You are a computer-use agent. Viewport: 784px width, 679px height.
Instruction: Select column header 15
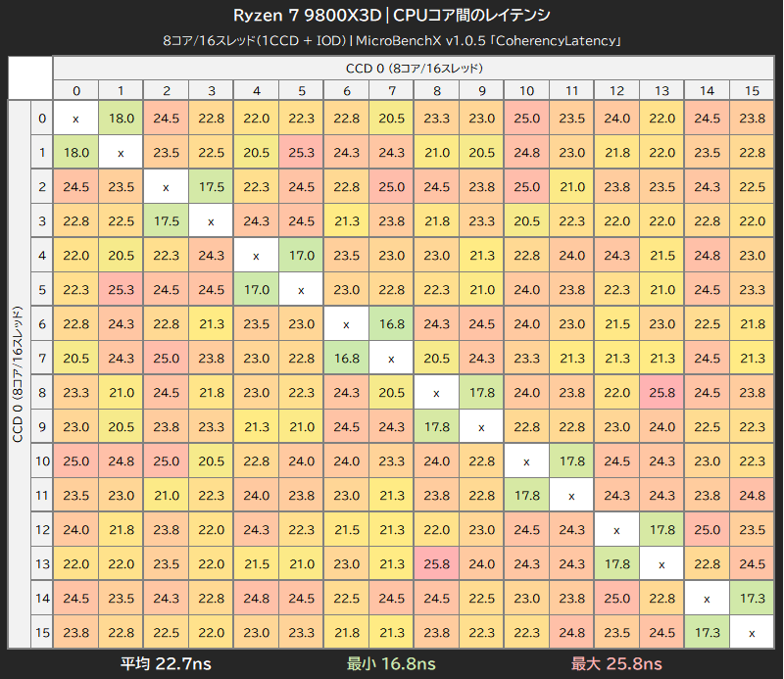(x=752, y=90)
